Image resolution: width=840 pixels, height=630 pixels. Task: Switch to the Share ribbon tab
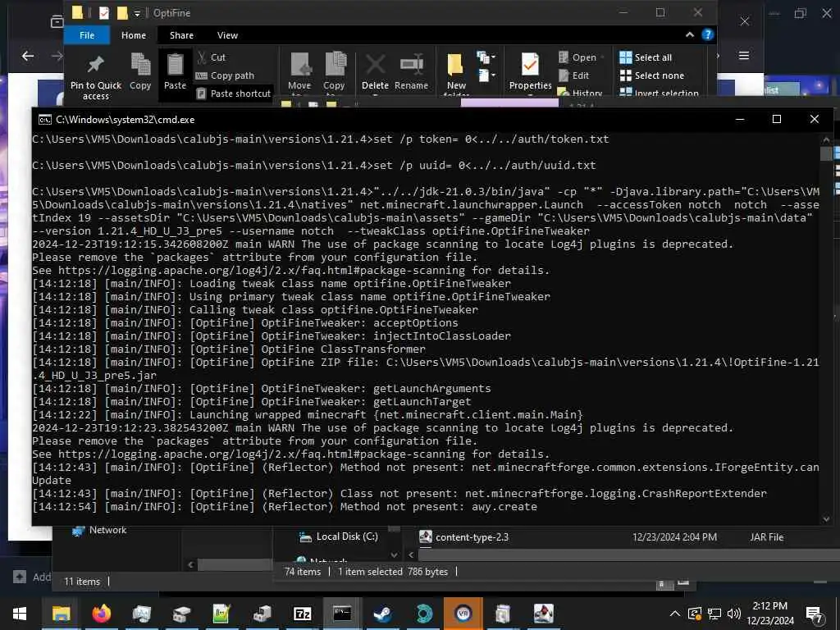[181, 35]
